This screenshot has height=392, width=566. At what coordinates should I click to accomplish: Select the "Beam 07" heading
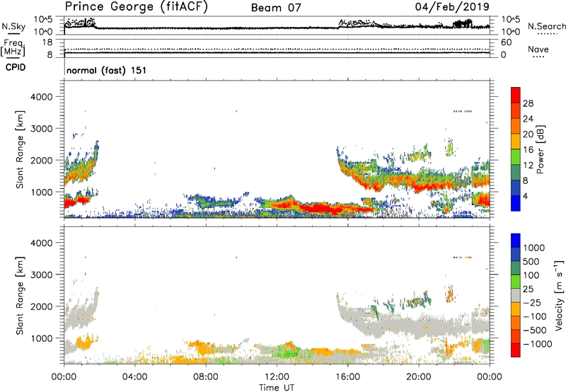pyautogui.click(x=276, y=8)
